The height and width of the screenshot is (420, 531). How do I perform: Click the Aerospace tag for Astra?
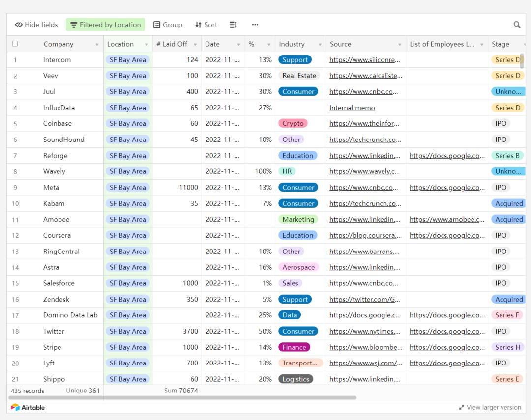tap(298, 267)
